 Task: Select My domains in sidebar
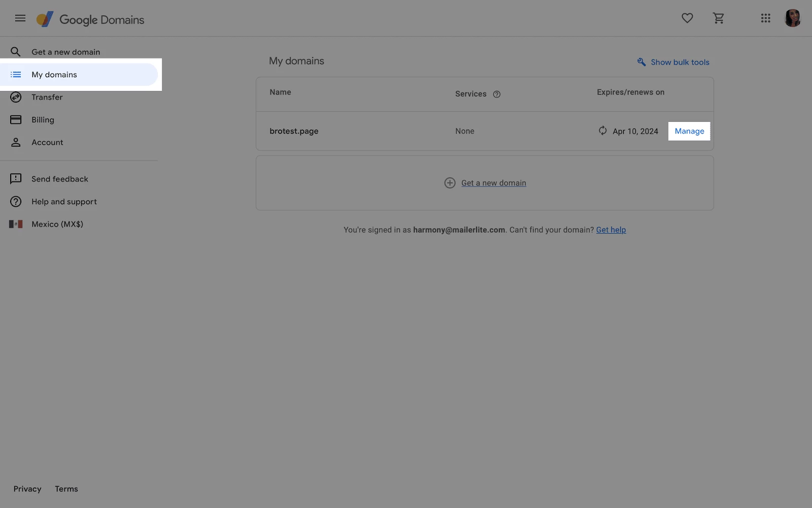54,75
